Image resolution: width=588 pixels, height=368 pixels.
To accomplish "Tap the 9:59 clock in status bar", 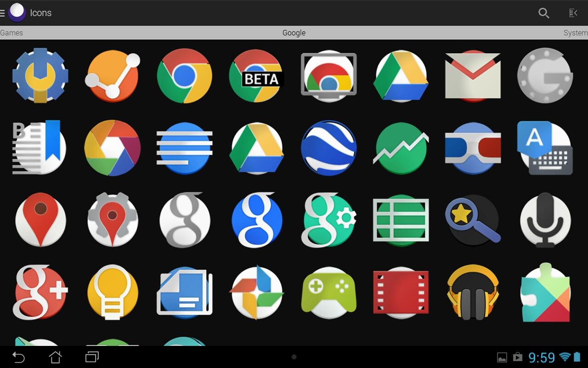I will pyautogui.click(x=542, y=357).
